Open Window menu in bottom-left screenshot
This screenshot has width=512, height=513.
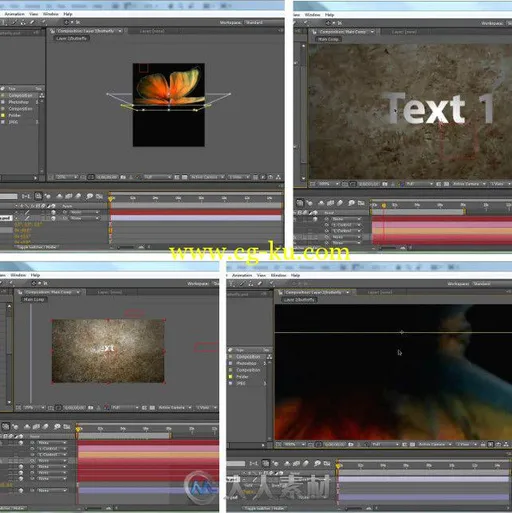click(18, 275)
